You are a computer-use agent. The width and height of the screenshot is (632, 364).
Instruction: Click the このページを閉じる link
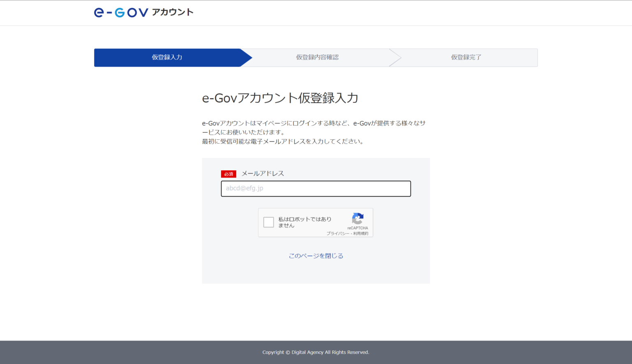pyautogui.click(x=316, y=256)
